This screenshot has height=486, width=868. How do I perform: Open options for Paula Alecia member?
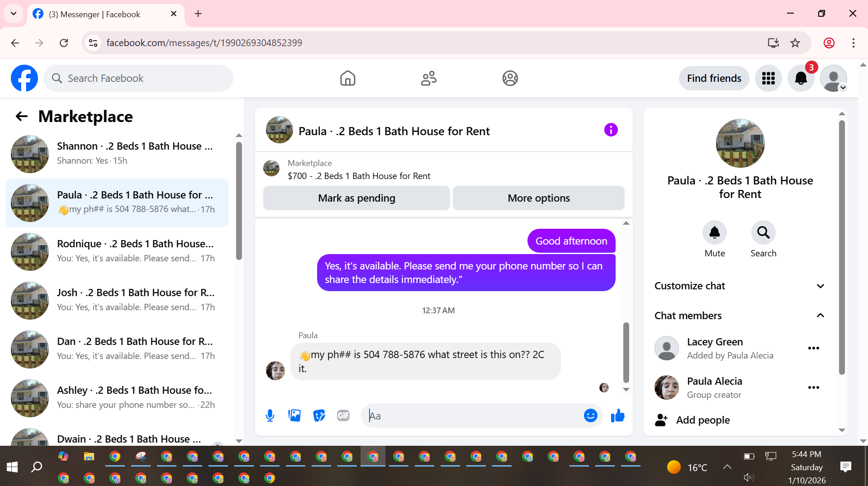(814, 387)
